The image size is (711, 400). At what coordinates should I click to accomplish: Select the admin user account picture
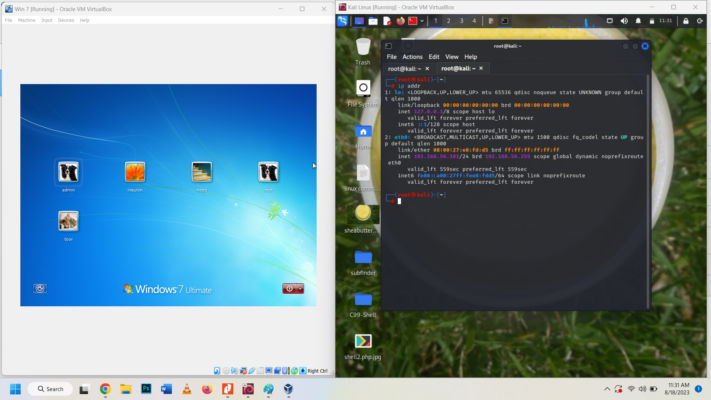(x=68, y=172)
